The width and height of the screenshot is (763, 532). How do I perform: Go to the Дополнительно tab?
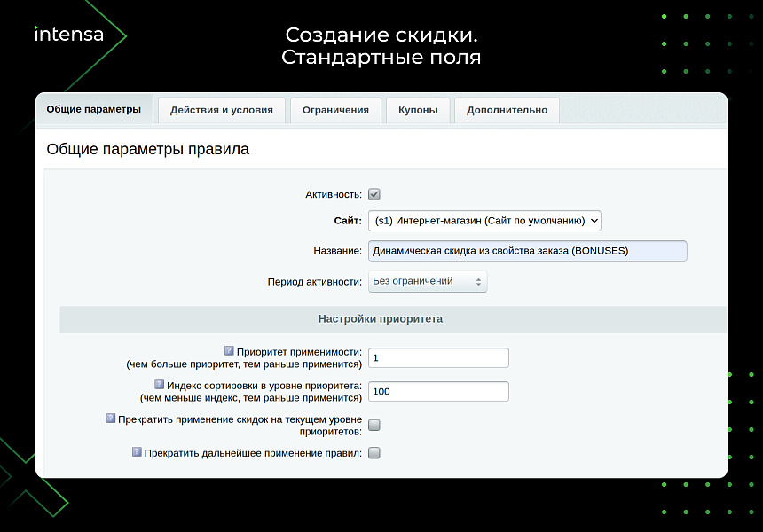[x=506, y=109]
